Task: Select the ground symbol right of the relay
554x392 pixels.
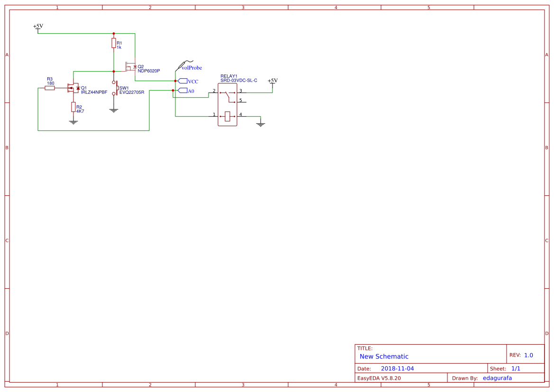Action: click(x=261, y=124)
